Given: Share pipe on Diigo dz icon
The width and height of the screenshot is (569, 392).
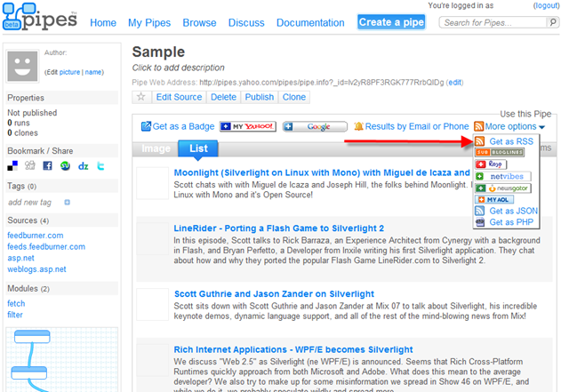Looking at the screenshot, I should click(x=83, y=166).
